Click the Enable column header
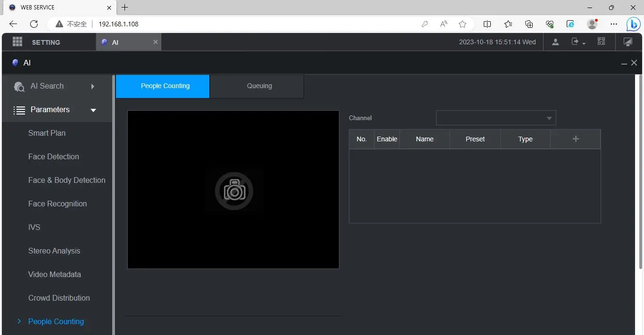 (387, 139)
